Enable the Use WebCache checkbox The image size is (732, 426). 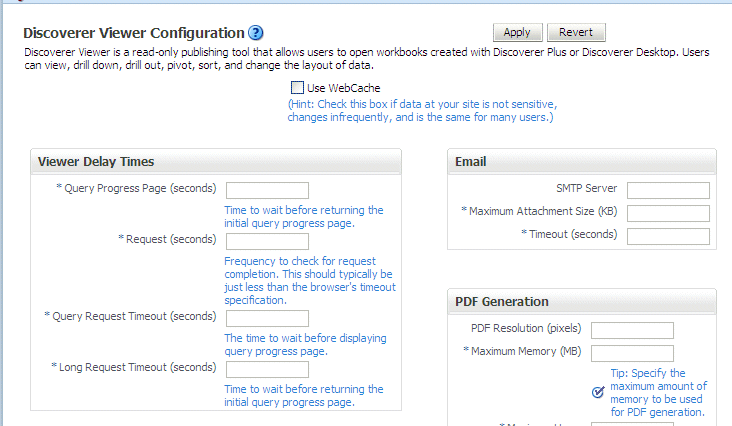(x=297, y=88)
